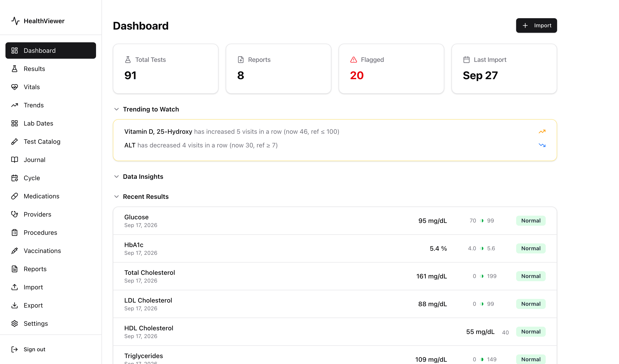Viewport: 619px width, 364px height.
Task: Click the Trends arrow icon in sidebar
Action: pyautogui.click(x=15, y=105)
